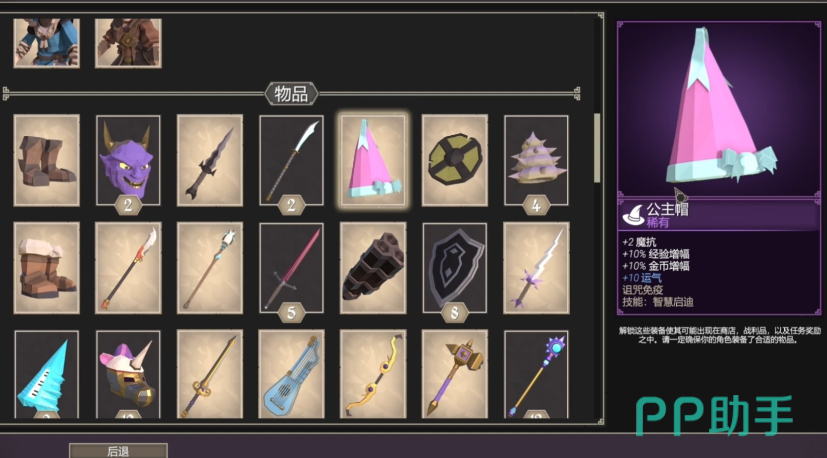827x458 pixels.
Task: Choose the spiked shell helmet item
Action: click(536, 160)
